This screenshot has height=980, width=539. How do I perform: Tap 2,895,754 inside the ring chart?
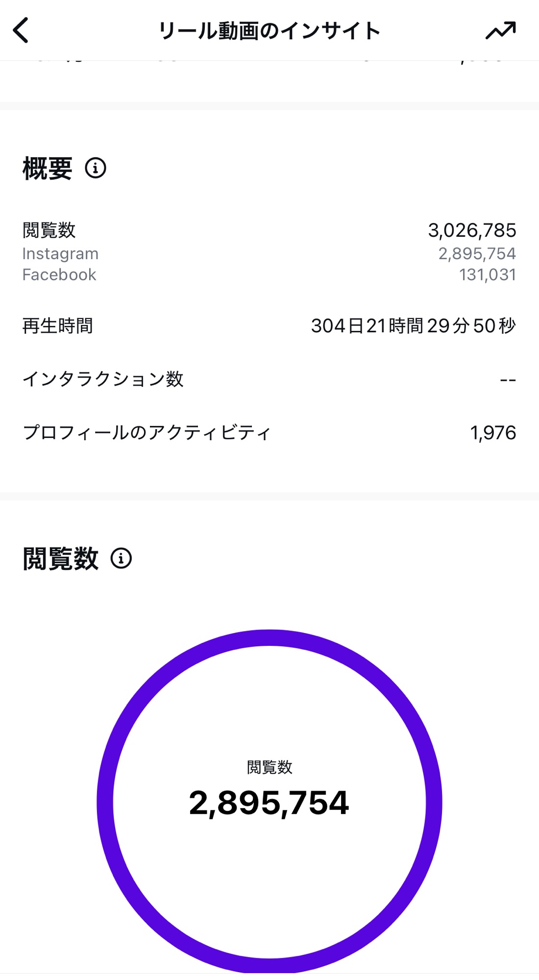pyautogui.click(x=269, y=803)
